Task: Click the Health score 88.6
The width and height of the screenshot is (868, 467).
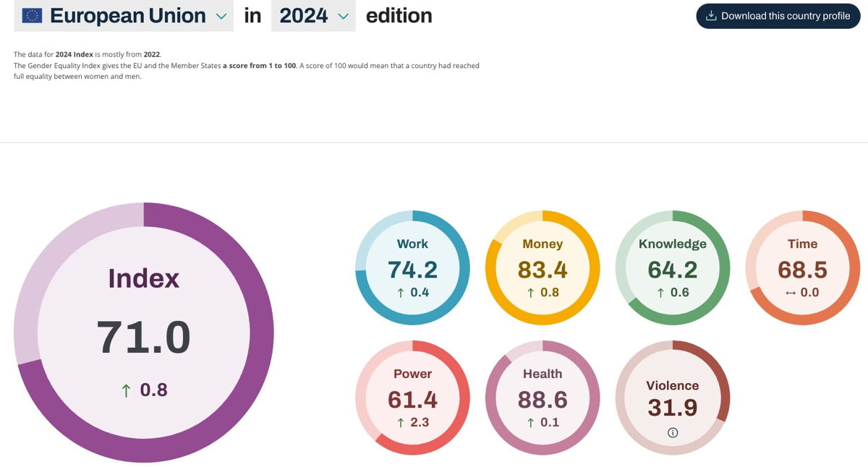Action: pos(542,400)
